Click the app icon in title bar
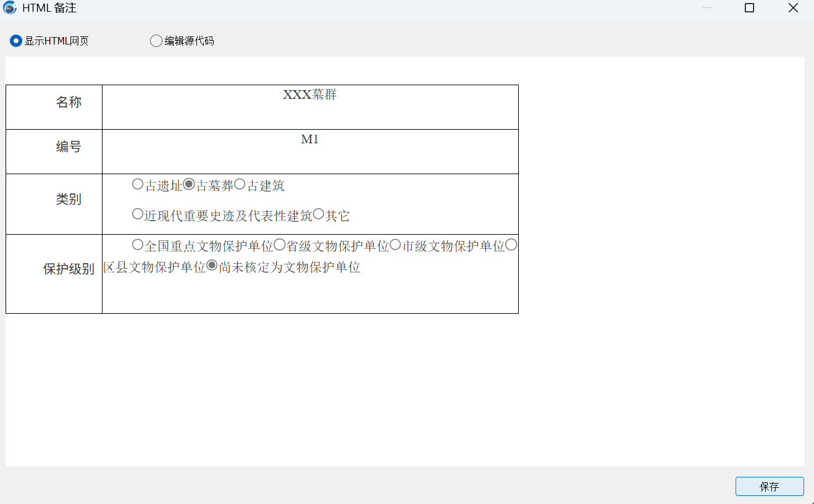814x504 pixels. tap(10, 8)
